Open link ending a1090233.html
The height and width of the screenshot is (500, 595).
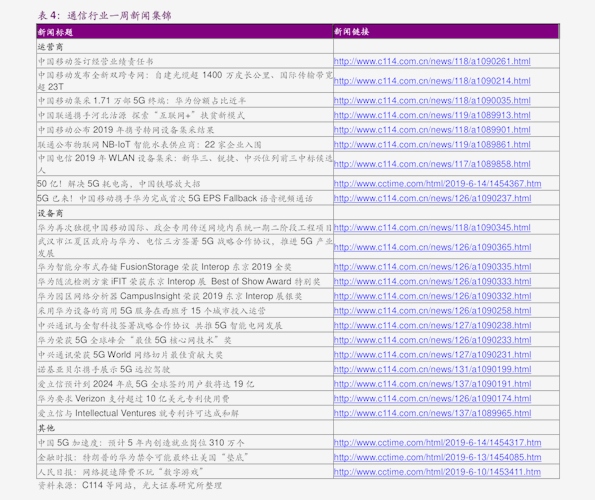(432, 340)
